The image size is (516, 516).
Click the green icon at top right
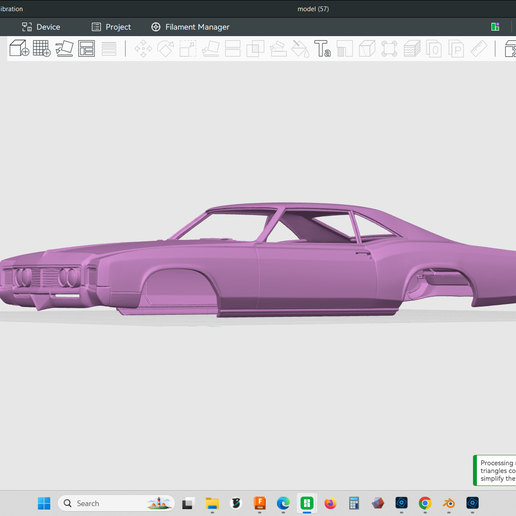pos(495,27)
